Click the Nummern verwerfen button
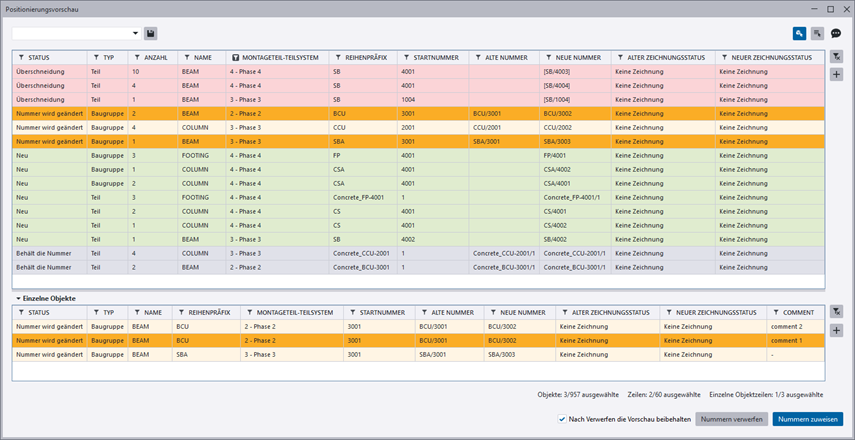The width and height of the screenshot is (855, 441). tap(731, 419)
